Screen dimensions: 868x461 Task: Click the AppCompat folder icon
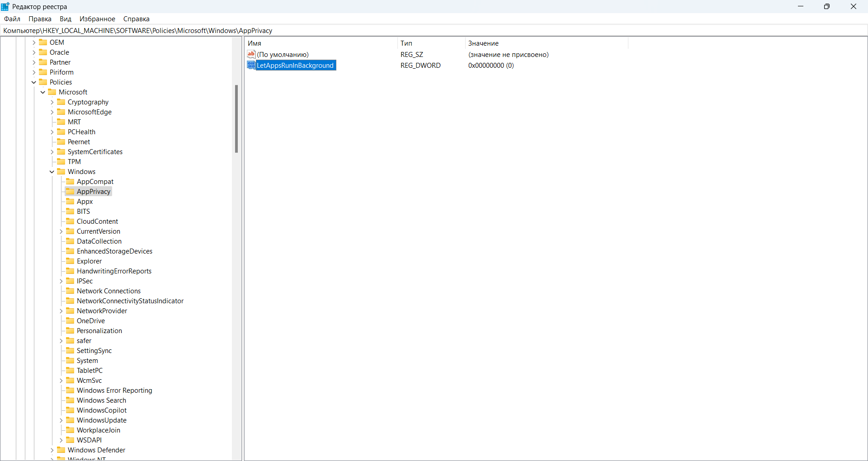(70, 181)
